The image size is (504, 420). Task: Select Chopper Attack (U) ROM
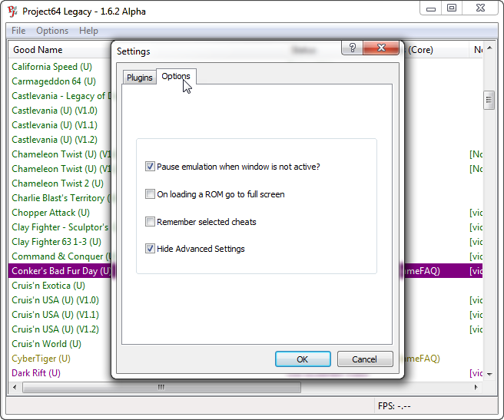[x=51, y=213]
